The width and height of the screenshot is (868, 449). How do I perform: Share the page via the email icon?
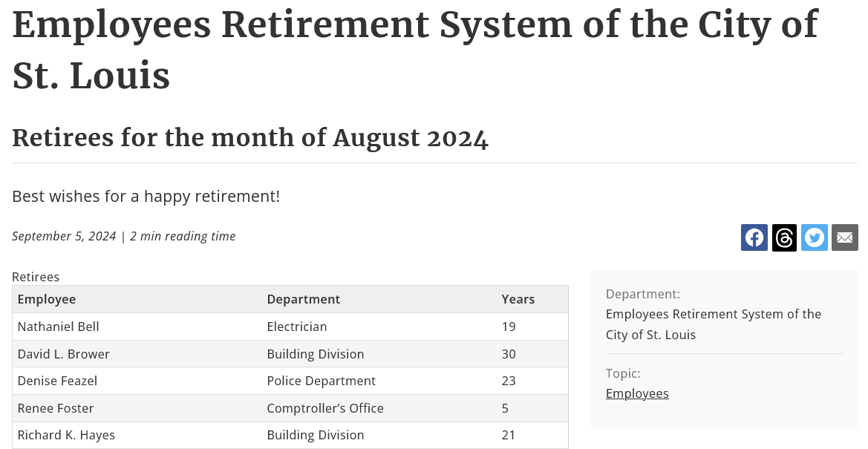pyautogui.click(x=845, y=237)
